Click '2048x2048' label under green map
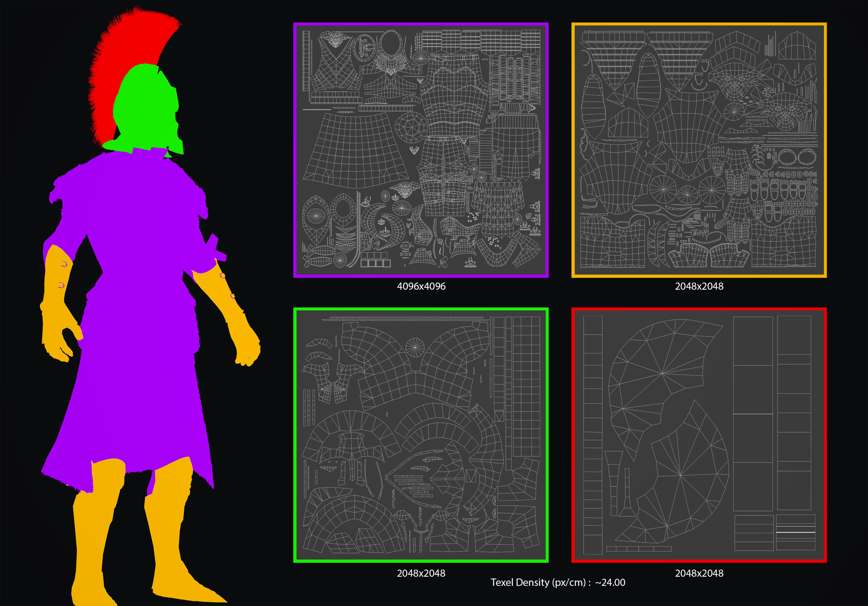This screenshot has width=868, height=606. pos(421,573)
